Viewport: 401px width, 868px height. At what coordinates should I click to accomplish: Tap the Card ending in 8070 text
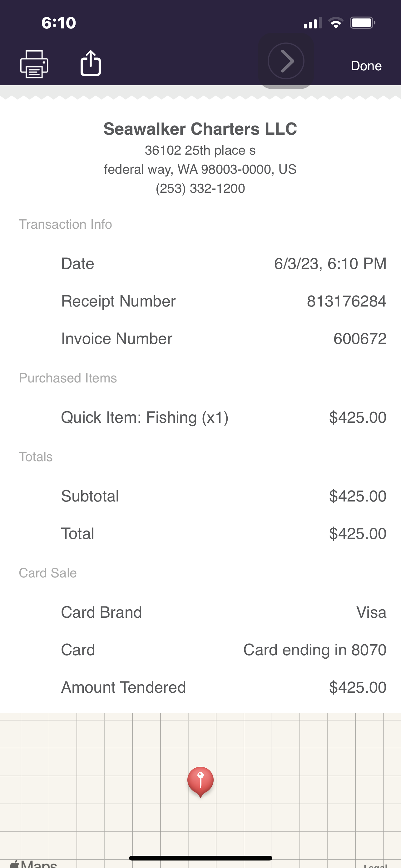(x=314, y=650)
